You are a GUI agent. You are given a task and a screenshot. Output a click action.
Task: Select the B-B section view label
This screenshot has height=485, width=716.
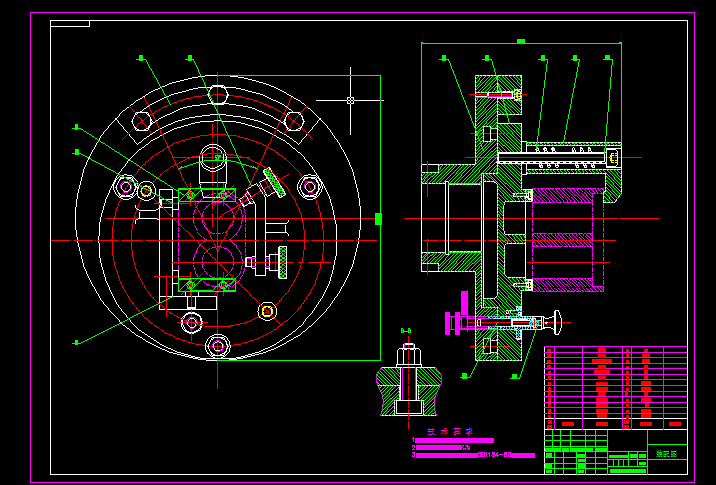click(x=406, y=331)
